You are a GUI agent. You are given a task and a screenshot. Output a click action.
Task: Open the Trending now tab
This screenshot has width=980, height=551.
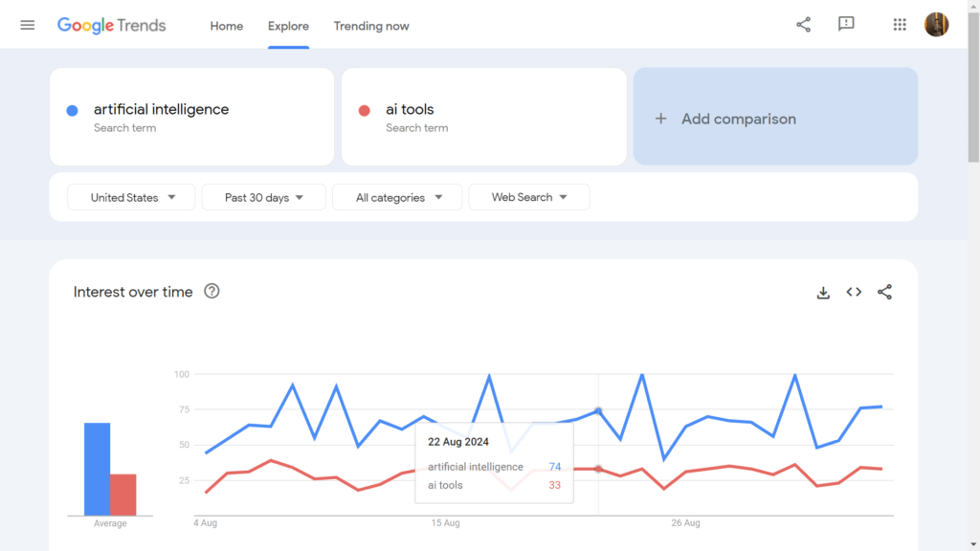pos(371,26)
